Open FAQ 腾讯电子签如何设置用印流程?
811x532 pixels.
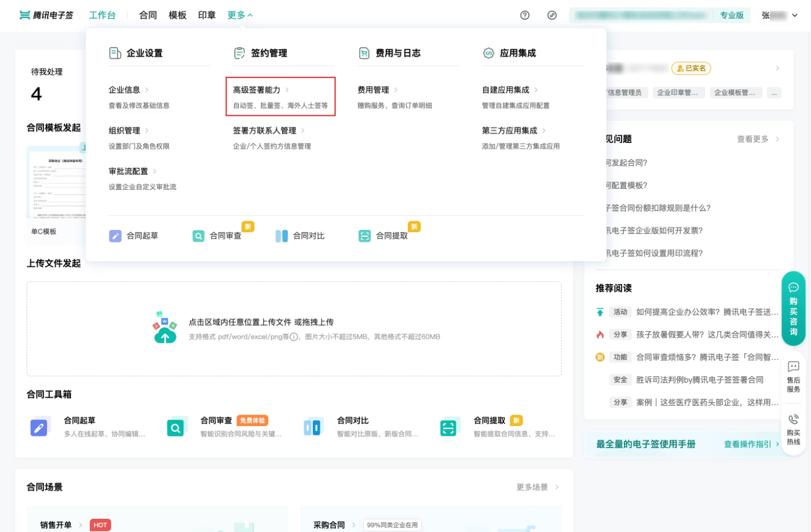pos(654,253)
